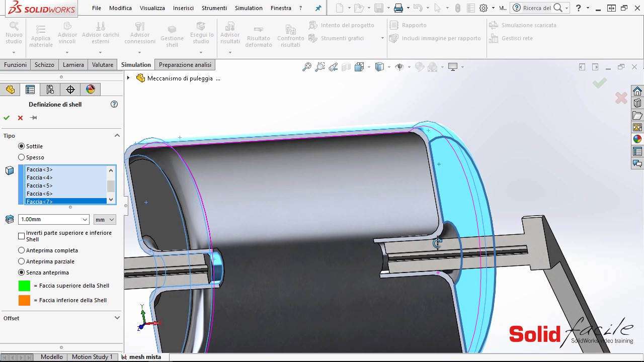Screen dimensions: 644x362
Task: Select Faccia<3> in the face list
Action: coord(66,169)
